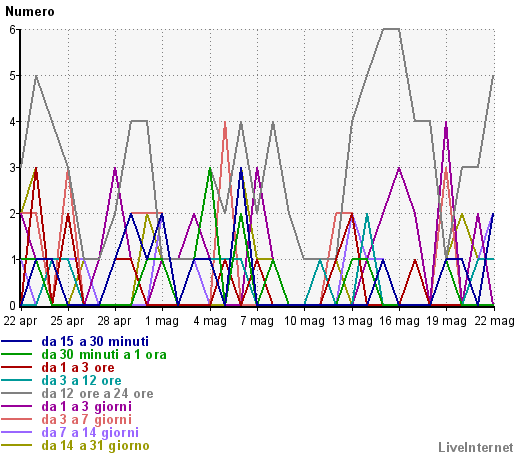Viewport: 520px width, 457px height.
Task: Click the y-axis value 1
Action: tap(13, 260)
